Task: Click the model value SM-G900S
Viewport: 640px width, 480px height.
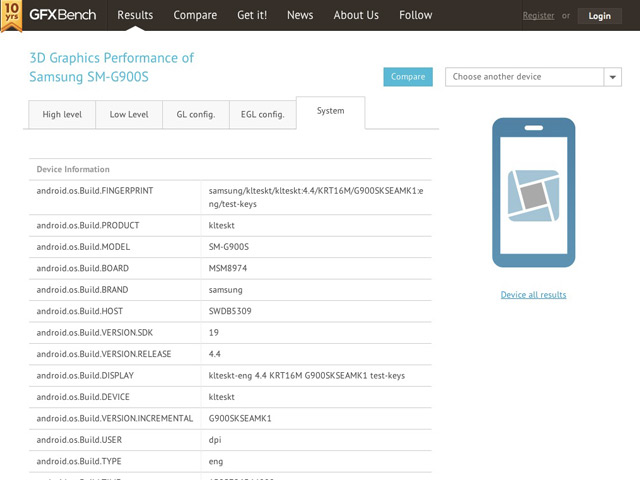Action: (229, 247)
